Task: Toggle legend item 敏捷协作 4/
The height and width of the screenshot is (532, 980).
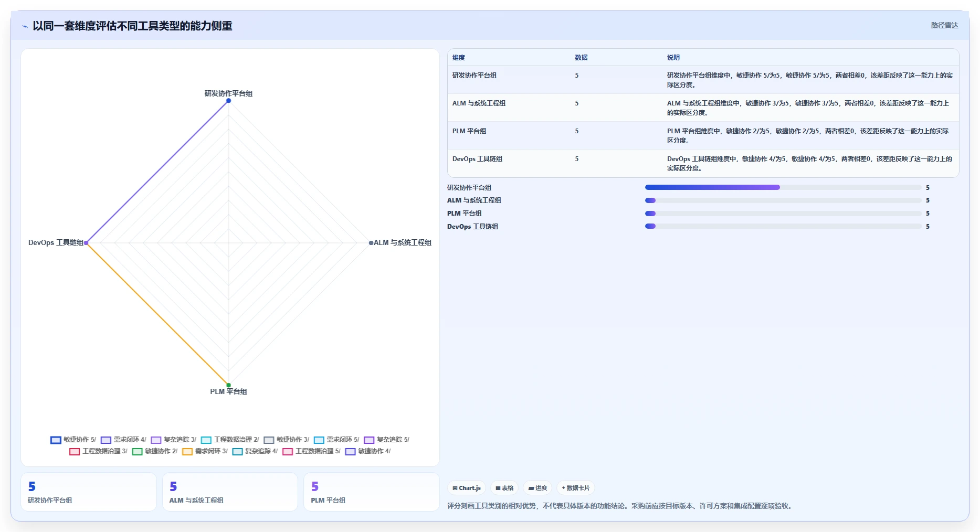Action: pyautogui.click(x=368, y=451)
